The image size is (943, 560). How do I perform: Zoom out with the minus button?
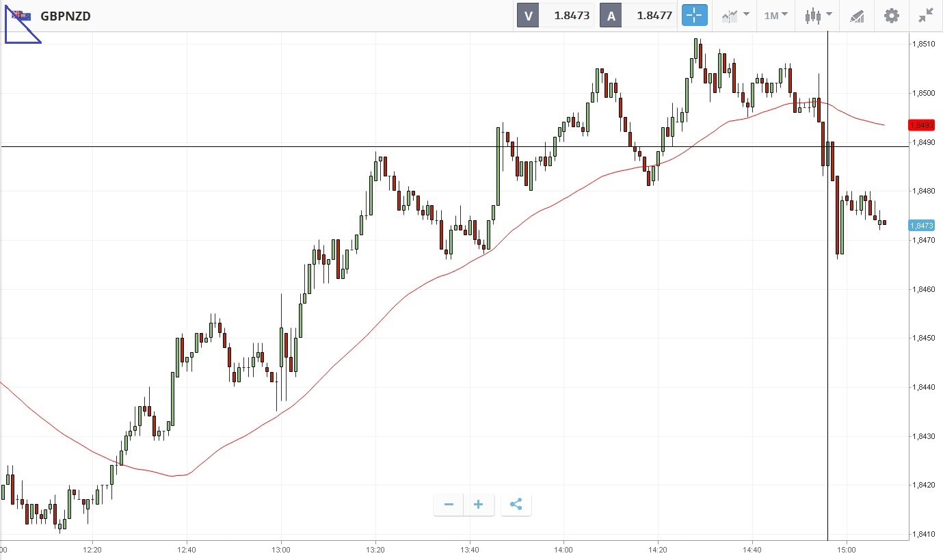(x=449, y=505)
